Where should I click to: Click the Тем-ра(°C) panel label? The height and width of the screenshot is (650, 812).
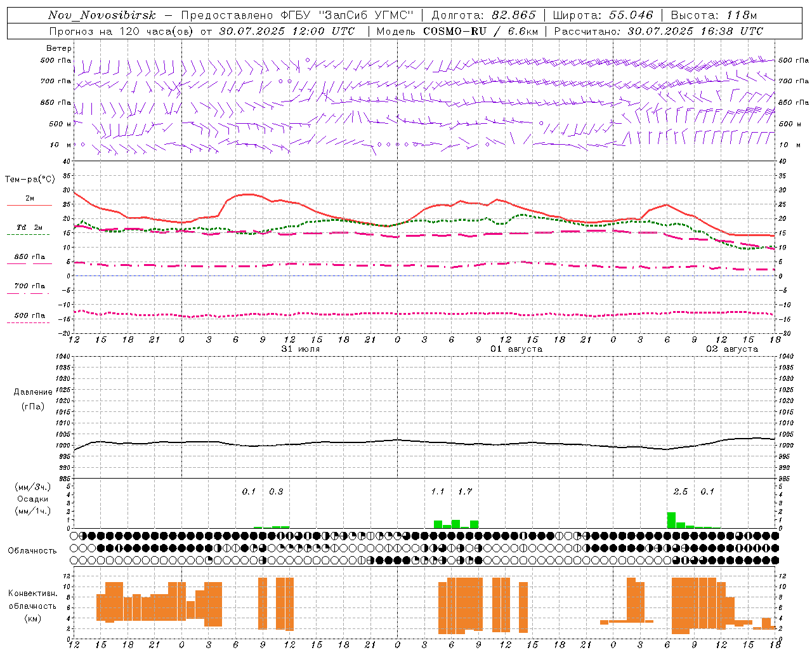[x=30, y=180]
